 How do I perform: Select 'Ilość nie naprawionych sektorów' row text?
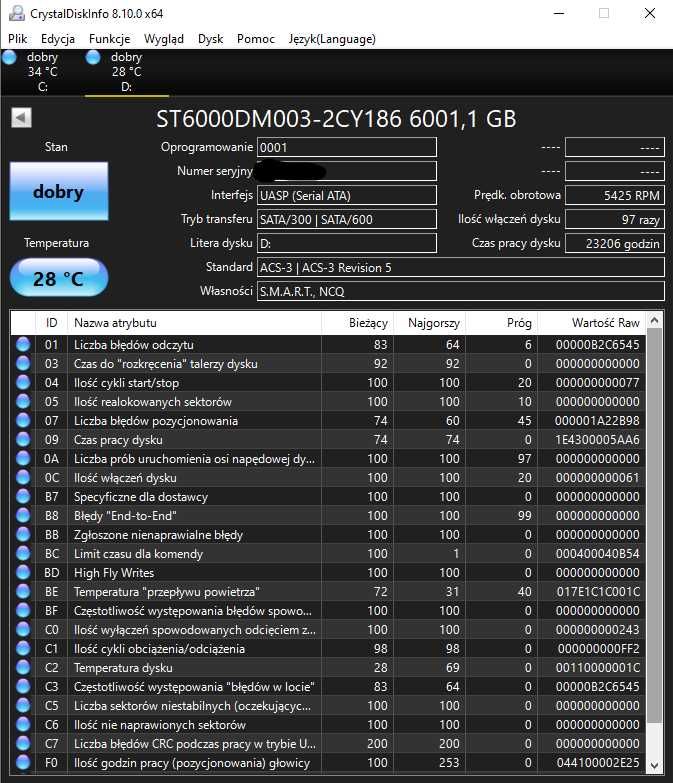click(x=160, y=725)
